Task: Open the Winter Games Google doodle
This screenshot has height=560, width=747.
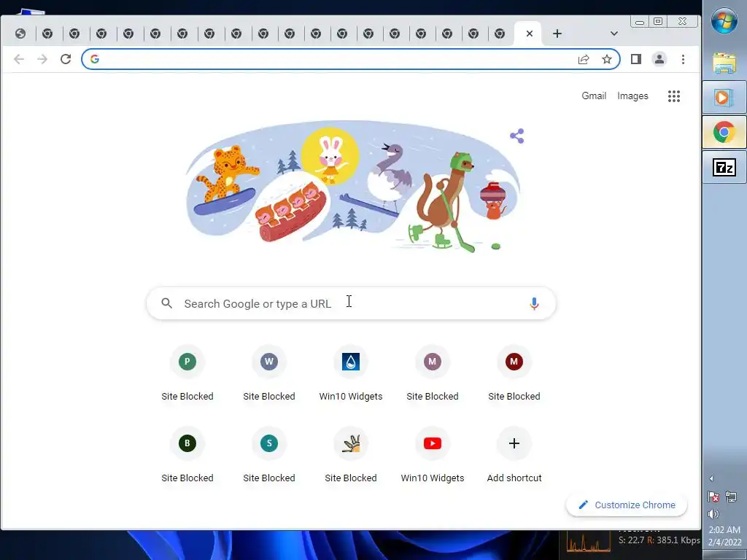Action: [352, 187]
